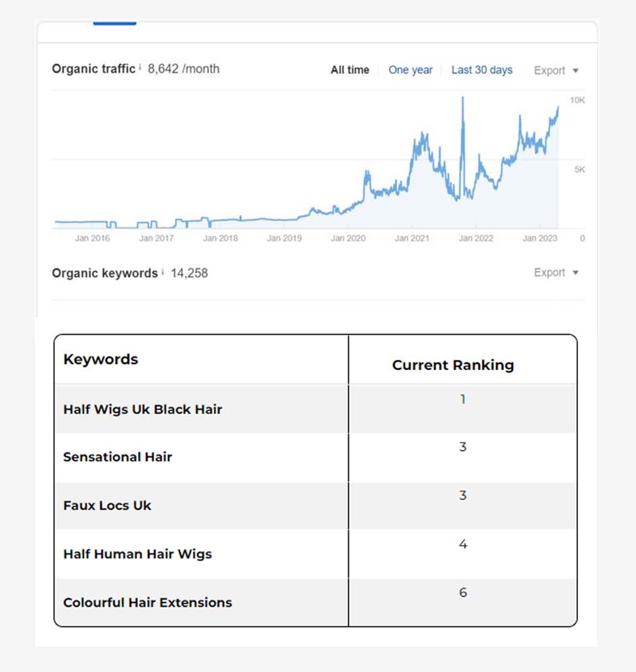This screenshot has height=672, width=636.
Task: Select the blue active tab indicator at top
Action: pyautogui.click(x=114, y=23)
